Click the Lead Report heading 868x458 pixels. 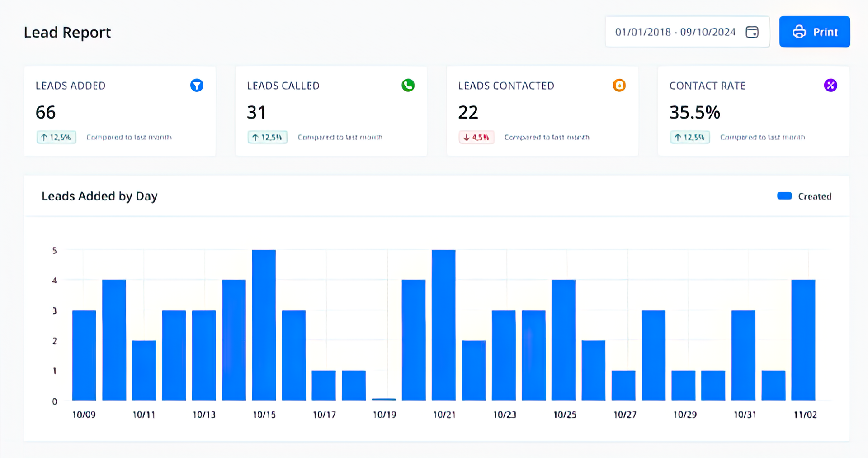67,32
